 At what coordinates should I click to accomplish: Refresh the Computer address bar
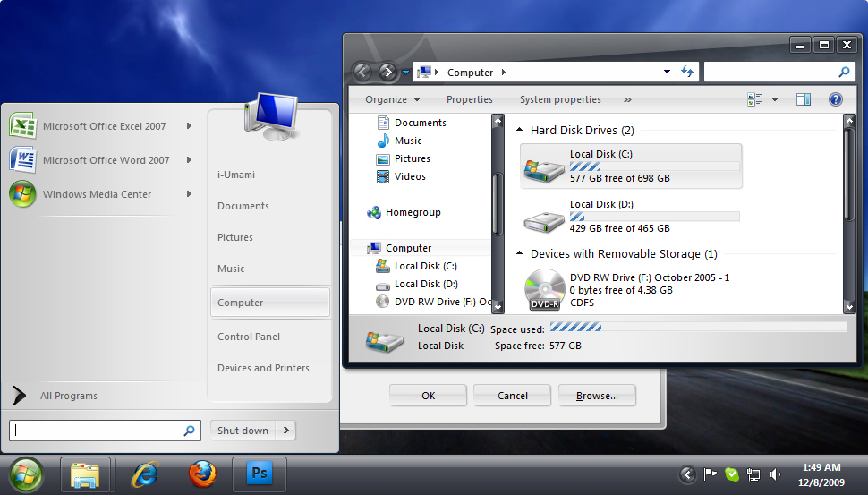pos(687,72)
